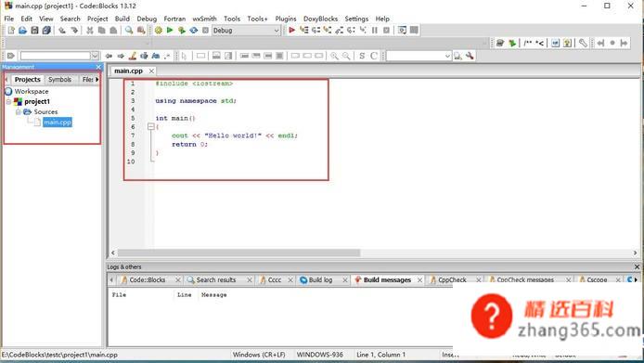Click the Save all files icon
This screenshot has width=644, height=363.
point(46,31)
